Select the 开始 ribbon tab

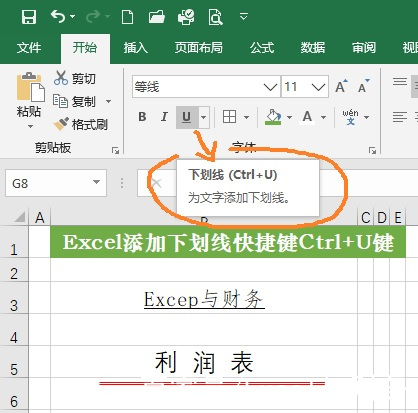click(85, 48)
